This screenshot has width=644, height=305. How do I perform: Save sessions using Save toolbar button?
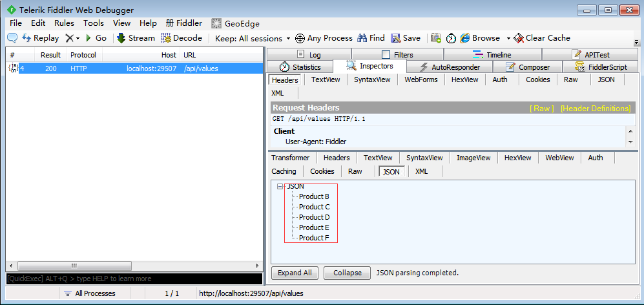pyautogui.click(x=406, y=38)
